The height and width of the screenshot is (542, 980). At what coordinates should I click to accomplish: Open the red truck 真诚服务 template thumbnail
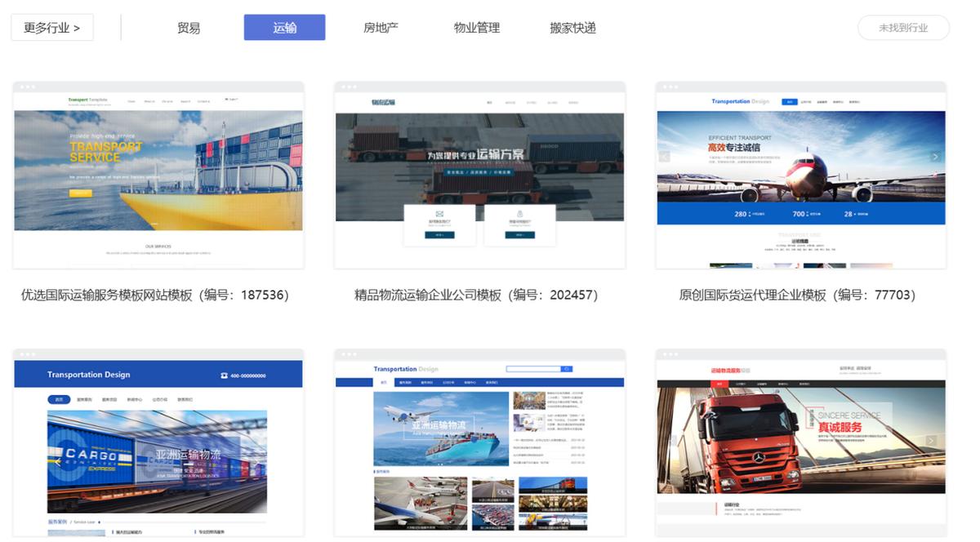point(800,445)
